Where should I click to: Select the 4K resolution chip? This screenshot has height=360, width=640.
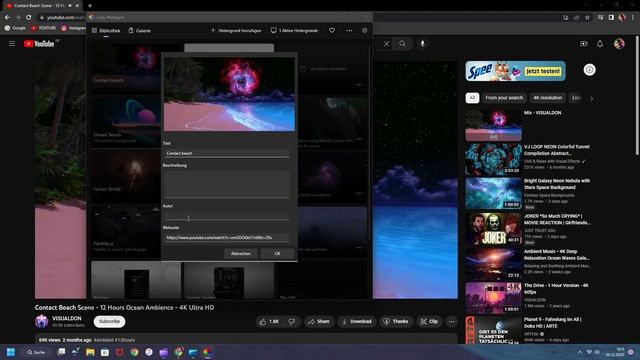tap(547, 98)
